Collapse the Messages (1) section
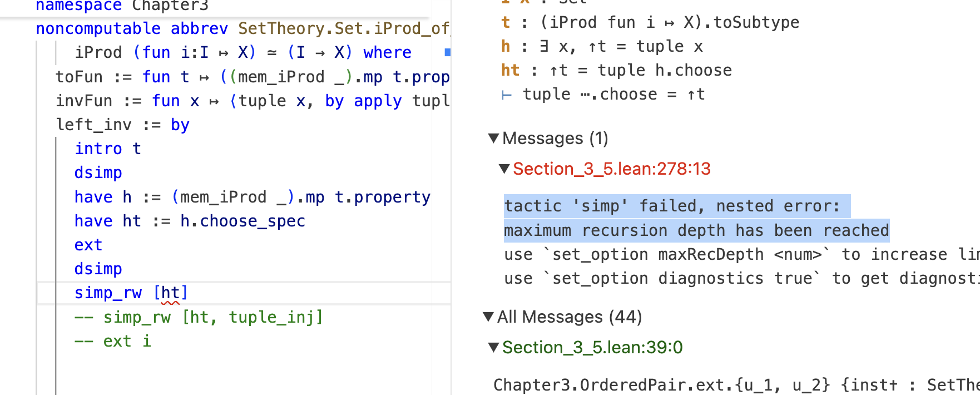The image size is (980, 395). [493, 138]
